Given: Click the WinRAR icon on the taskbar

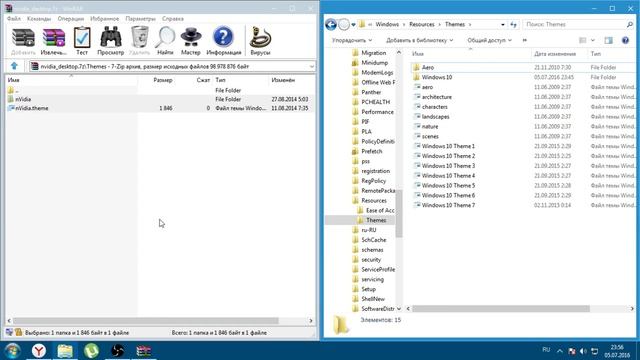Looking at the screenshot, I should coord(144,351).
